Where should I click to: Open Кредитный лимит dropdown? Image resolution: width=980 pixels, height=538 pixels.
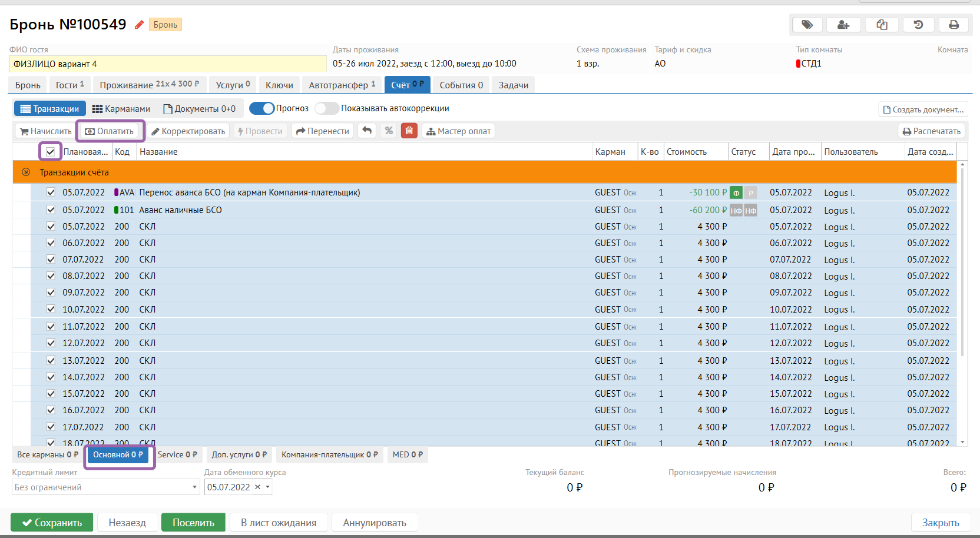click(194, 487)
